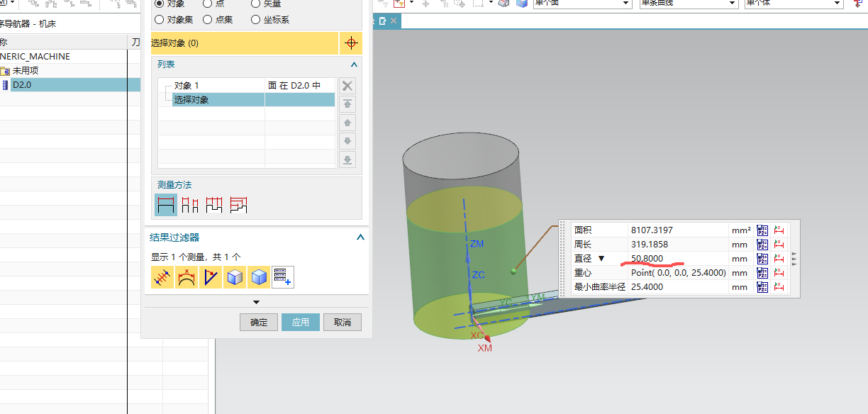Click the 取消 button
The height and width of the screenshot is (414, 868).
[x=343, y=323]
